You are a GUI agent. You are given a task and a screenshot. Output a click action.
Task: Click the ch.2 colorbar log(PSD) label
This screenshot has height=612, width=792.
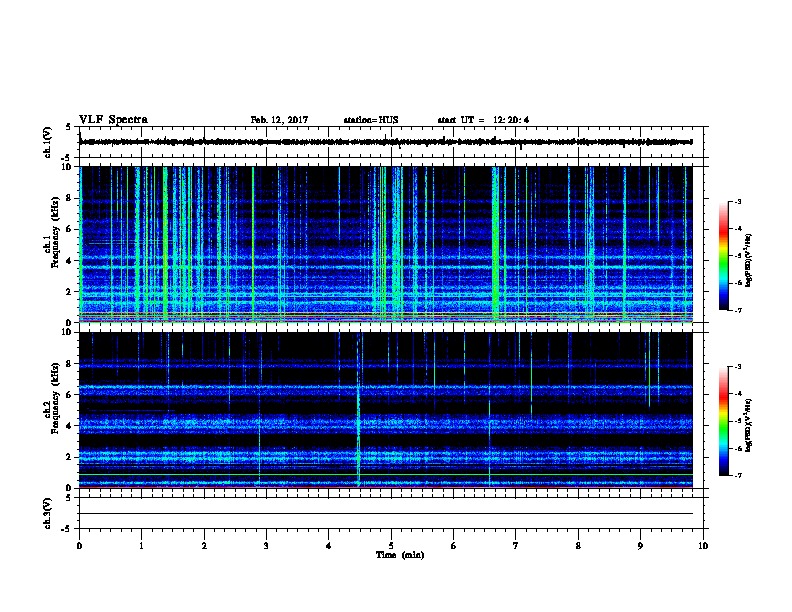click(x=749, y=425)
